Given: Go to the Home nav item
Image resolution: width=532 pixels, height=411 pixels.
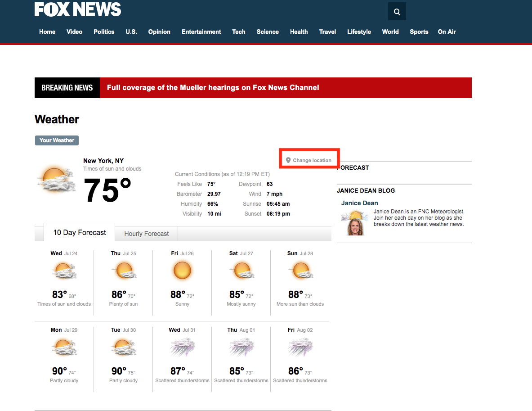Looking at the screenshot, I should click(x=47, y=32).
